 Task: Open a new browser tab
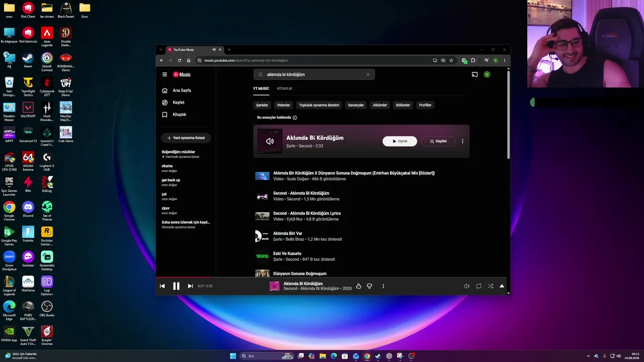point(229,50)
